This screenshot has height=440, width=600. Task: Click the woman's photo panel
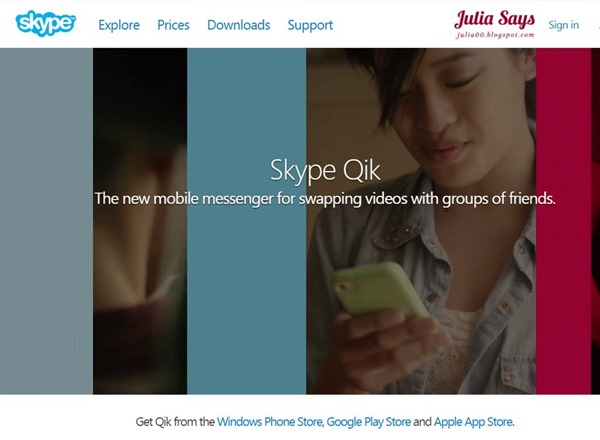[421, 221]
